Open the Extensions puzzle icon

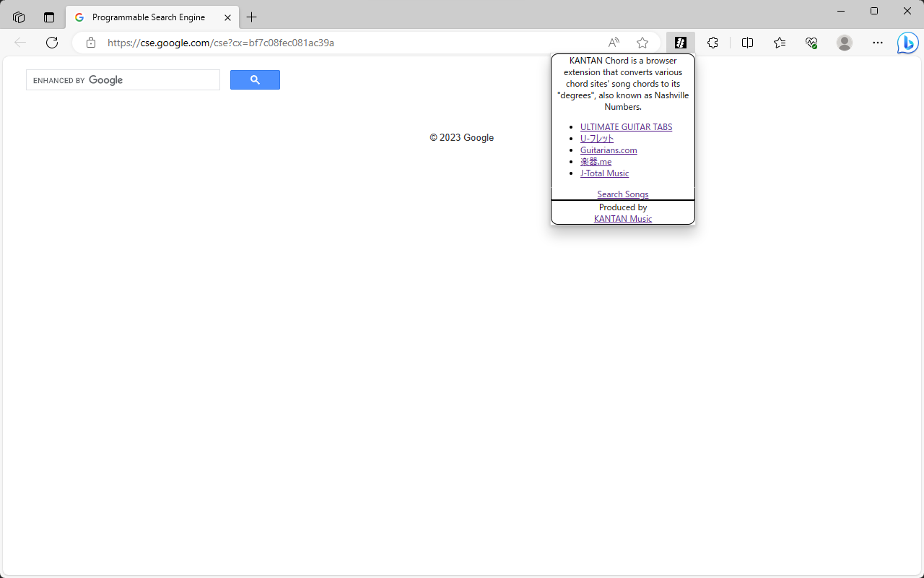coord(712,43)
